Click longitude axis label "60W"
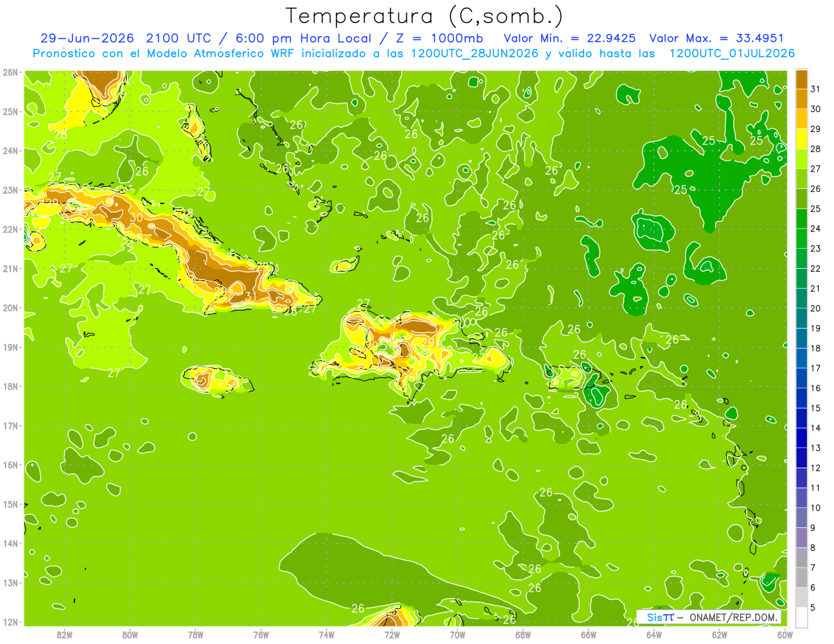The image size is (834, 644). pyautogui.click(x=785, y=634)
